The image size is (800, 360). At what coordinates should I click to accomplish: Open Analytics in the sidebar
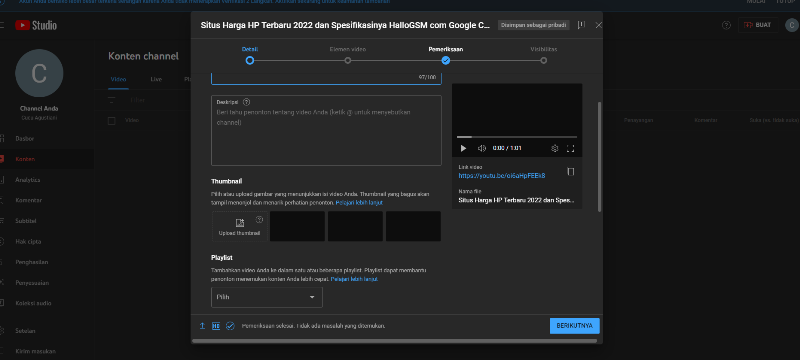point(28,180)
